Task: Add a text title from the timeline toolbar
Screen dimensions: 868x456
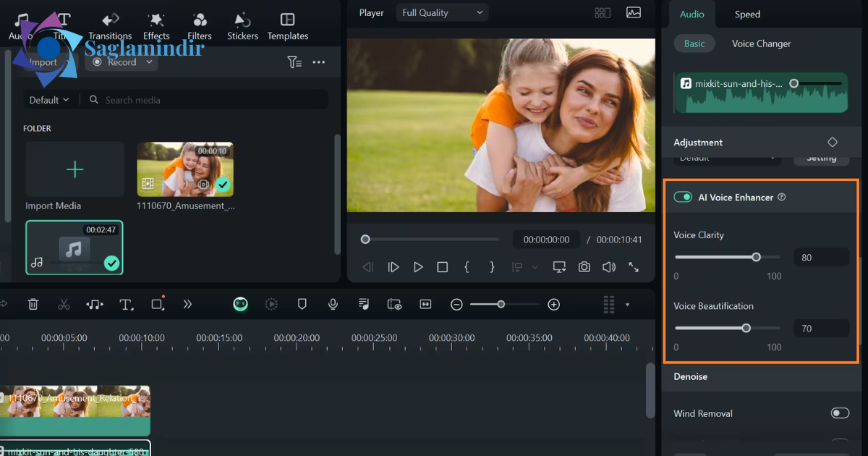Action: coord(127,305)
